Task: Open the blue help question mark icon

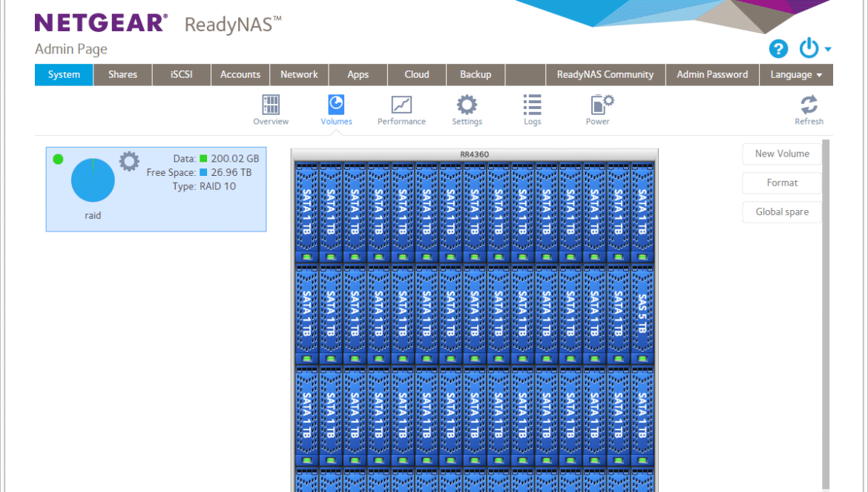Action: (x=778, y=49)
